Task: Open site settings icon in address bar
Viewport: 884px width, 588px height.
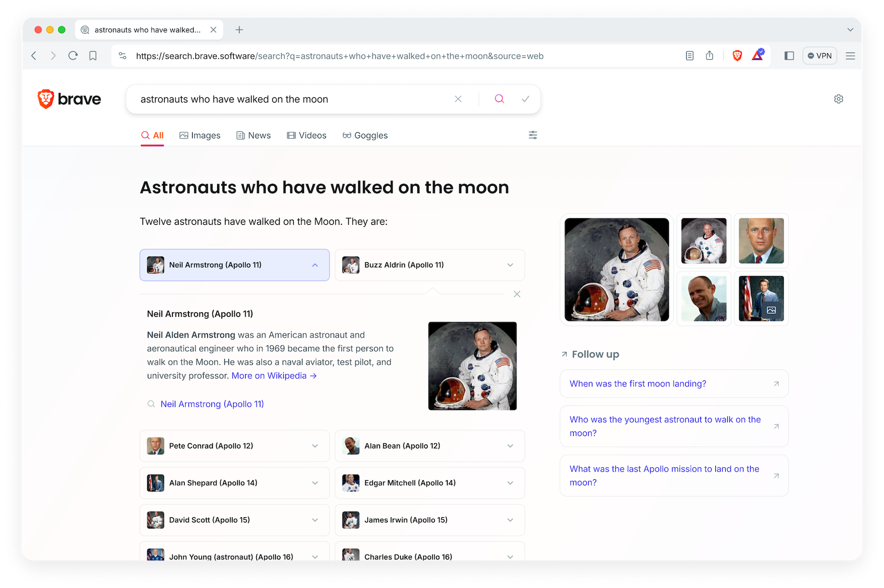Action: tap(123, 56)
